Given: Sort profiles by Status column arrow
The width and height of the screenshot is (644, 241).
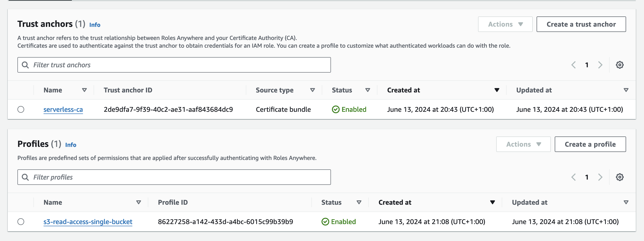Looking at the screenshot, I should click(359, 202).
